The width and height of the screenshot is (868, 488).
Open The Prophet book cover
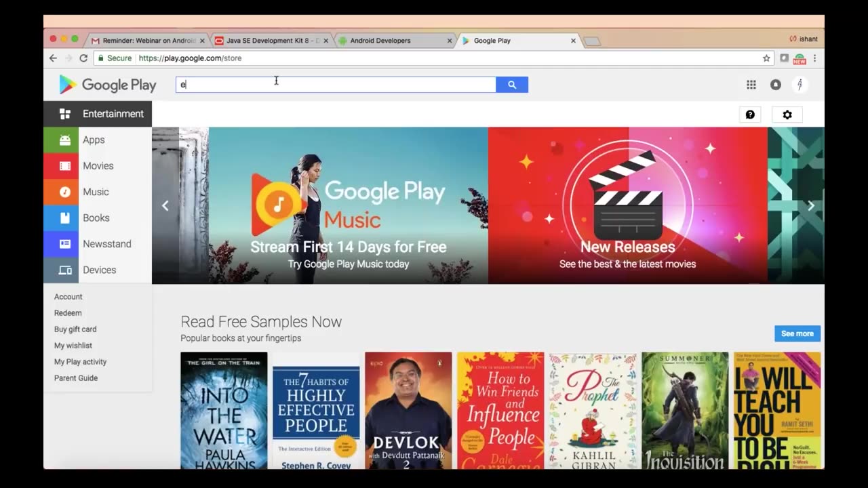coord(593,410)
